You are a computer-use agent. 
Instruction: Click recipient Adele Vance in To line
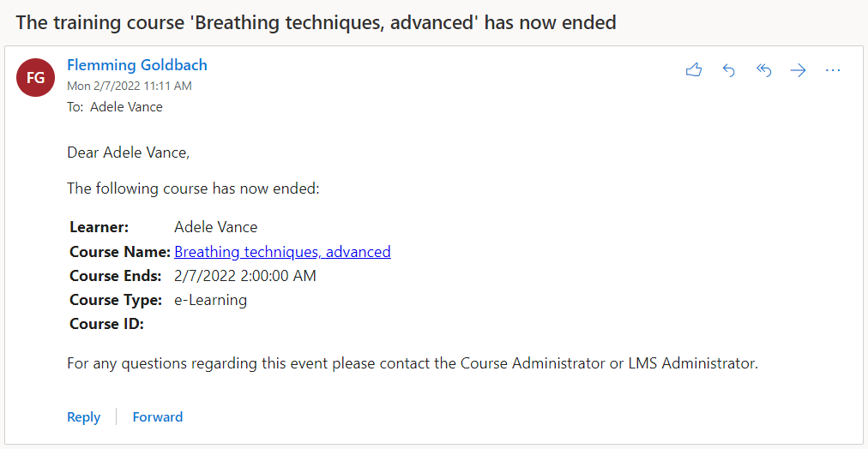tap(126, 107)
